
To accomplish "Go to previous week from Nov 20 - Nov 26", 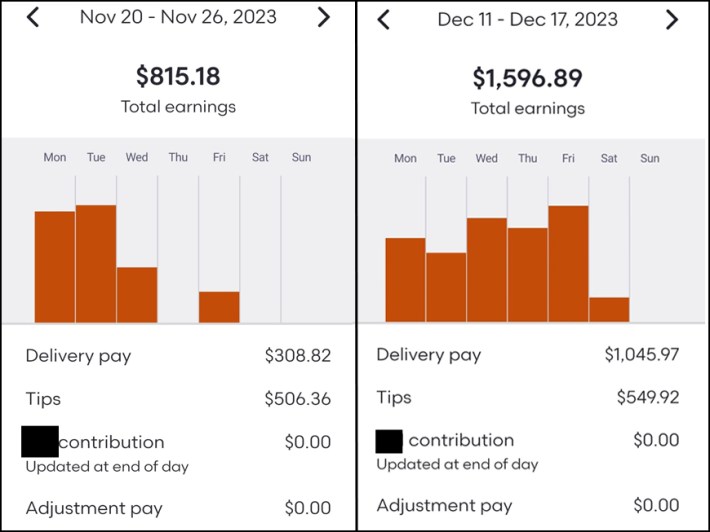I will point(33,17).
